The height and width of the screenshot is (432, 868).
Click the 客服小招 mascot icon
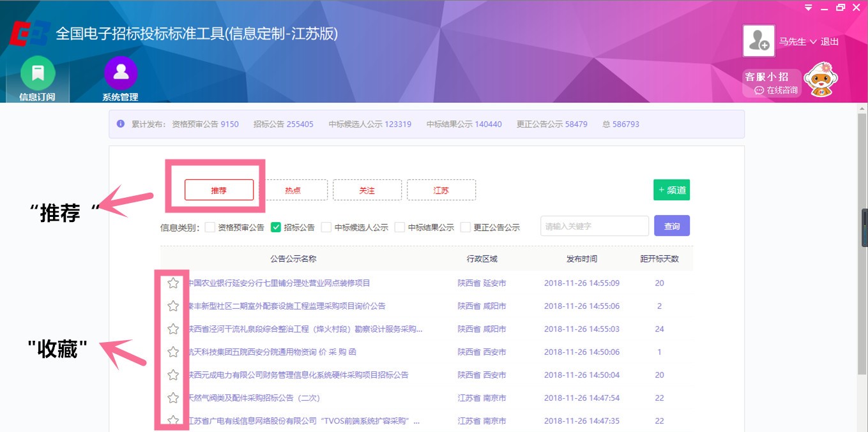click(821, 79)
